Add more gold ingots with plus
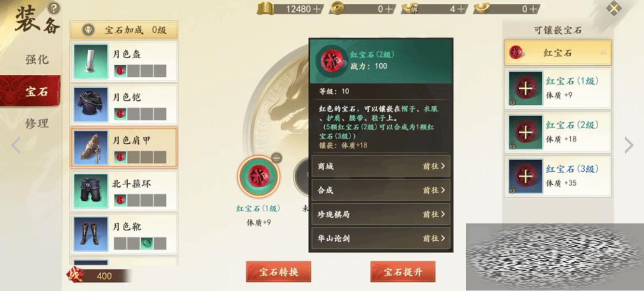 tap(532, 9)
